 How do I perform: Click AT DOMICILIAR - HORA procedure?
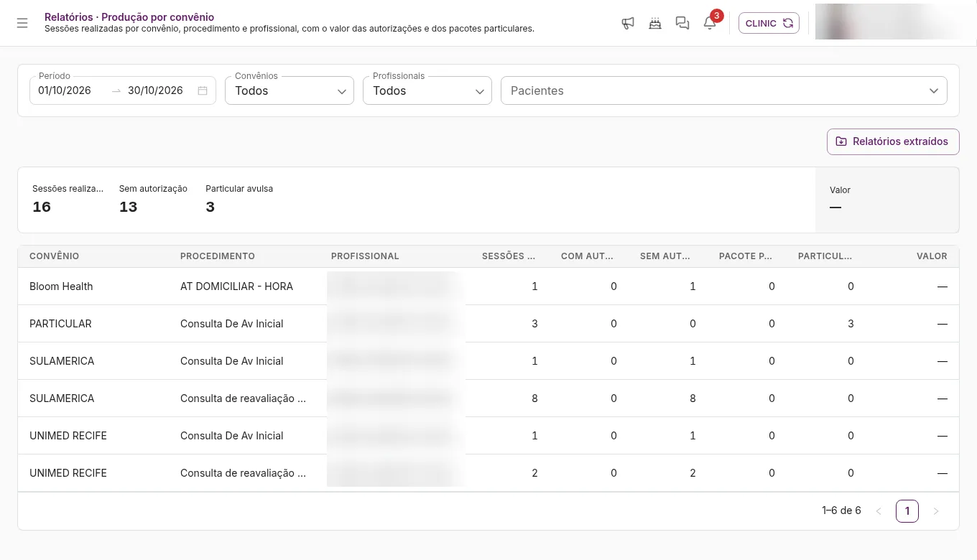tap(236, 286)
